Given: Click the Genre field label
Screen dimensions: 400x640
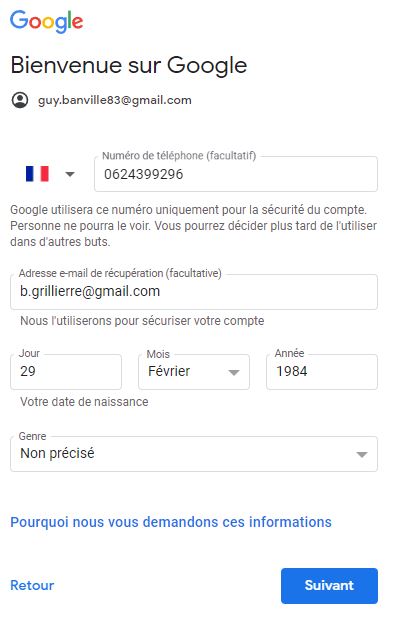Looking at the screenshot, I should 32,436.
